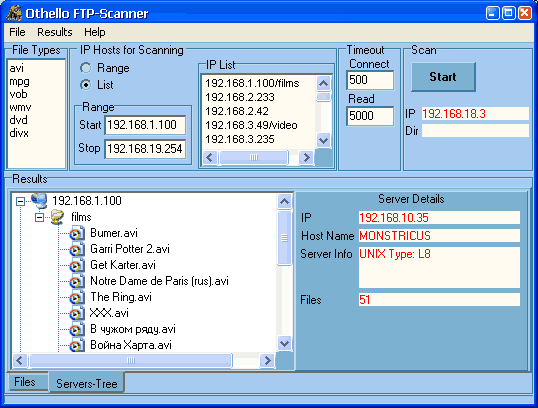538x408 pixels.
Task: Select the List radio button
Action: click(x=86, y=85)
